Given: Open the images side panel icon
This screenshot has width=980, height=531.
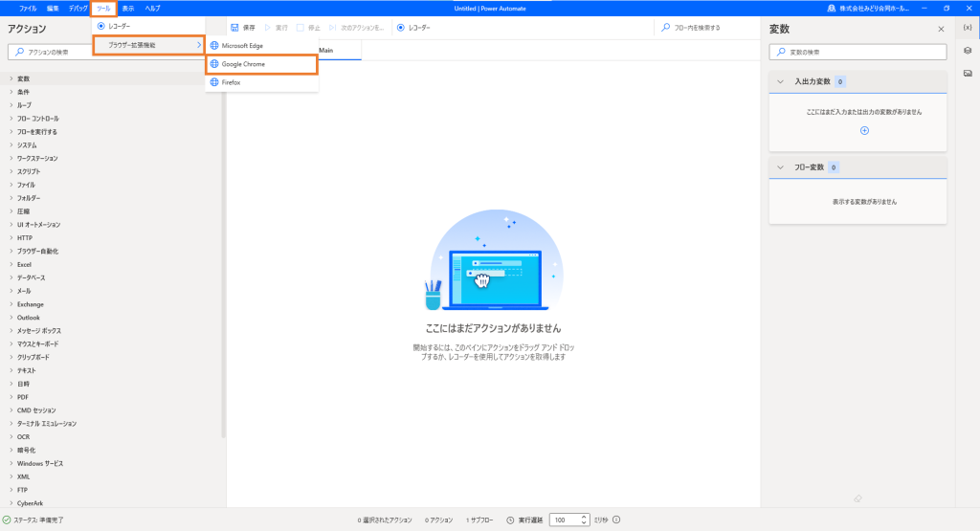Looking at the screenshot, I should coord(968,73).
